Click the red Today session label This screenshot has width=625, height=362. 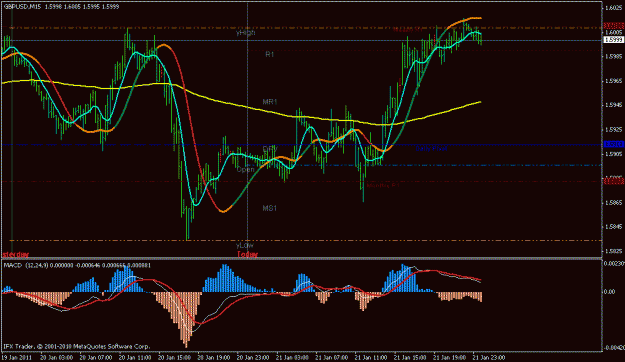248,254
